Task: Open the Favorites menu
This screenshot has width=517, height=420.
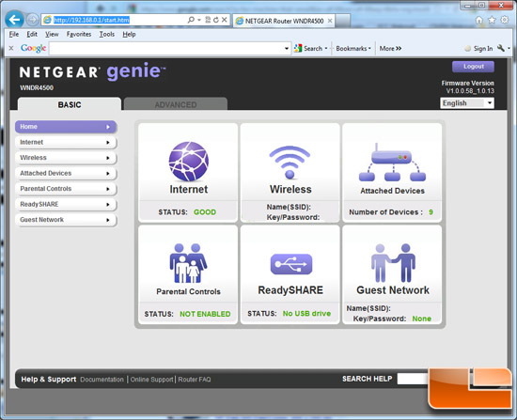Action: coord(79,34)
